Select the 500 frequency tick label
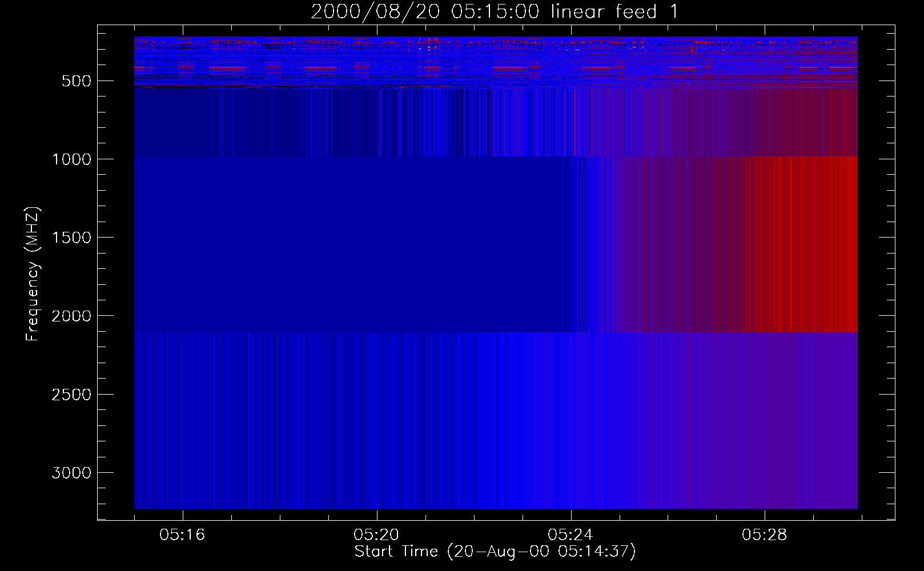Screen dimensions: 924x571 pyautogui.click(x=77, y=81)
